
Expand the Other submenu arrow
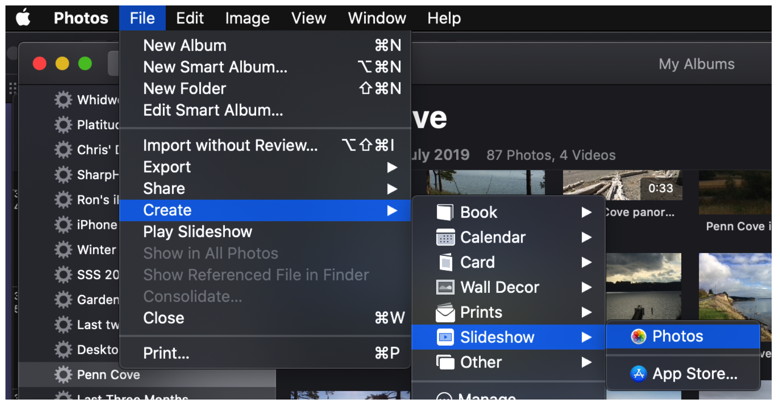point(586,362)
